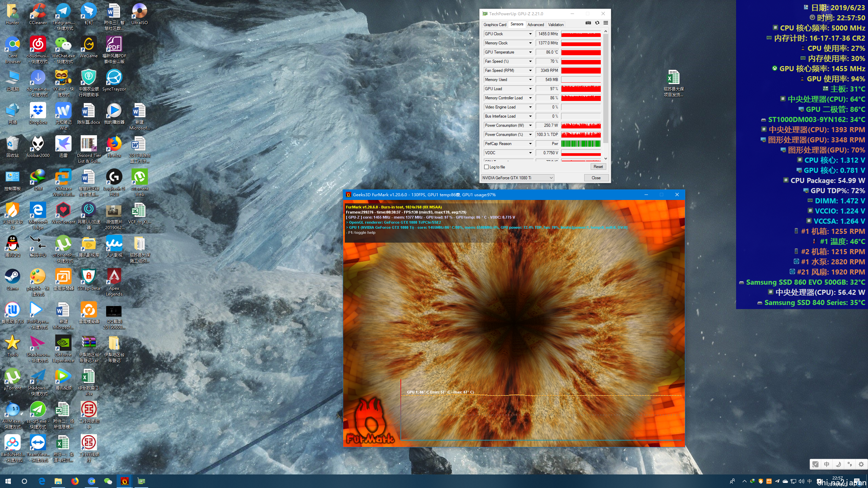Click the Windows Start button
This screenshot has width=868, height=488.
click(x=8, y=481)
